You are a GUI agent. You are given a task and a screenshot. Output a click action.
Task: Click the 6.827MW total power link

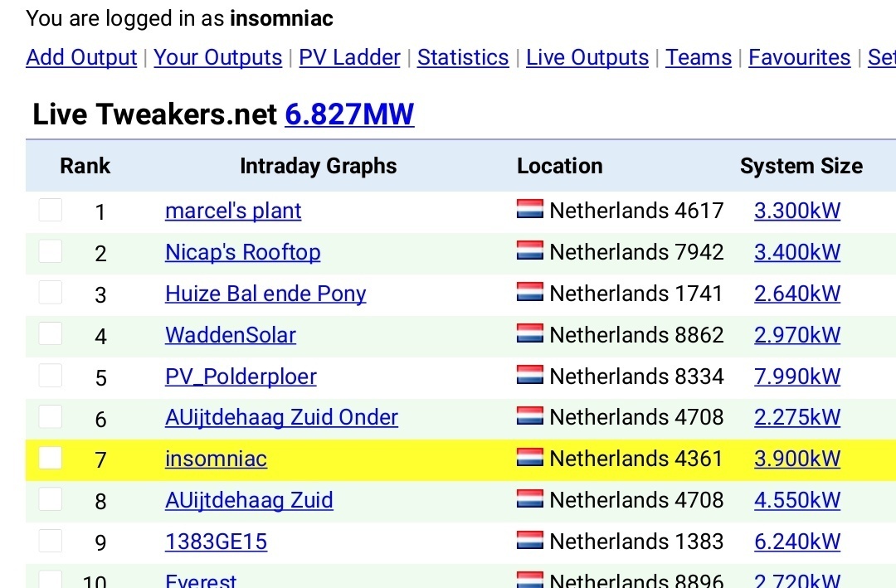[x=349, y=114]
